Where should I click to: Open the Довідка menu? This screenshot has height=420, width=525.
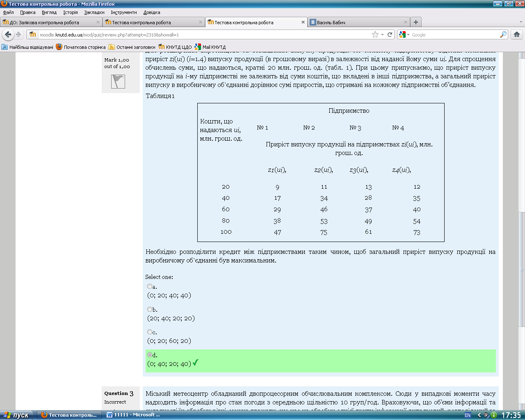(152, 12)
